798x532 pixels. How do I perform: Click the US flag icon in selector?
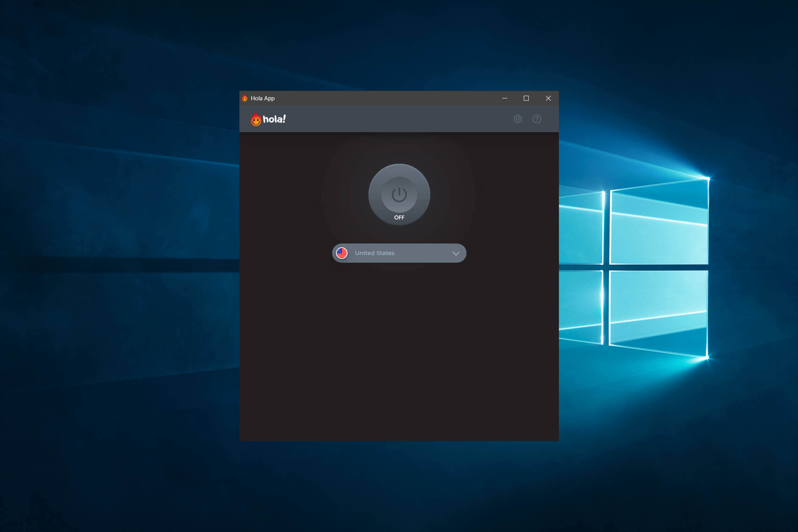coord(343,253)
